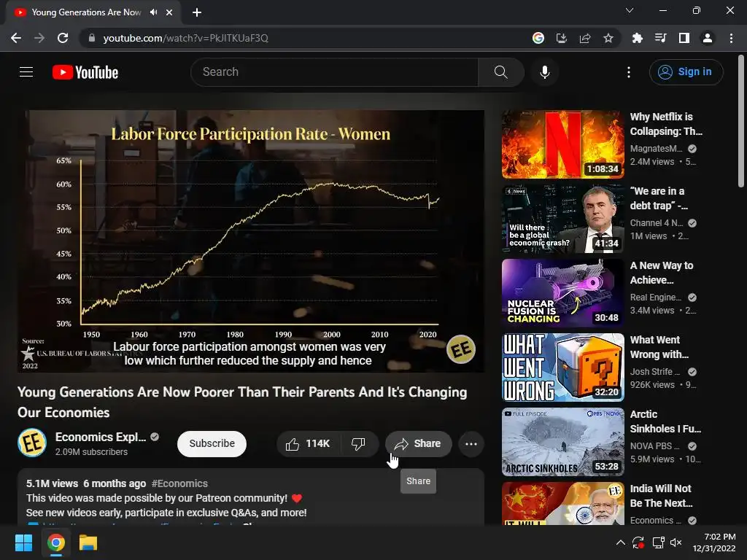Viewport: 747px width, 560px height.
Task: Open Nuclear Fusion Is Changing thumbnail
Action: click(x=562, y=293)
